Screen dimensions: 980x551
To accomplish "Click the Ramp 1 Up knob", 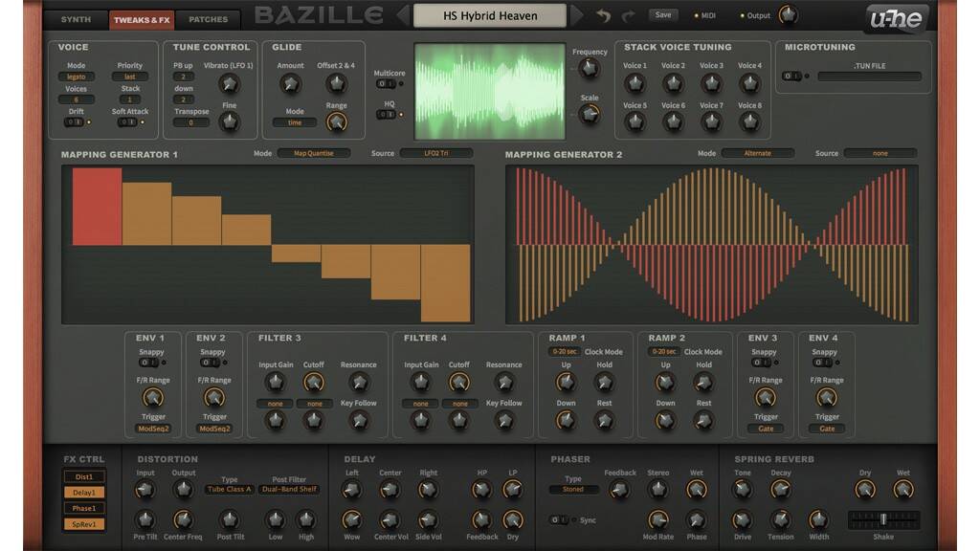I will pyautogui.click(x=566, y=382).
